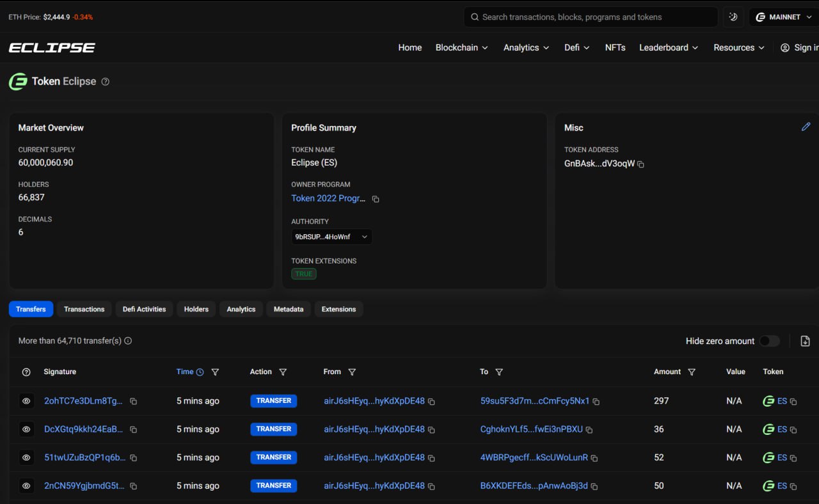Click the help icon beside Token Eclipse
819x504 pixels.
click(106, 82)
